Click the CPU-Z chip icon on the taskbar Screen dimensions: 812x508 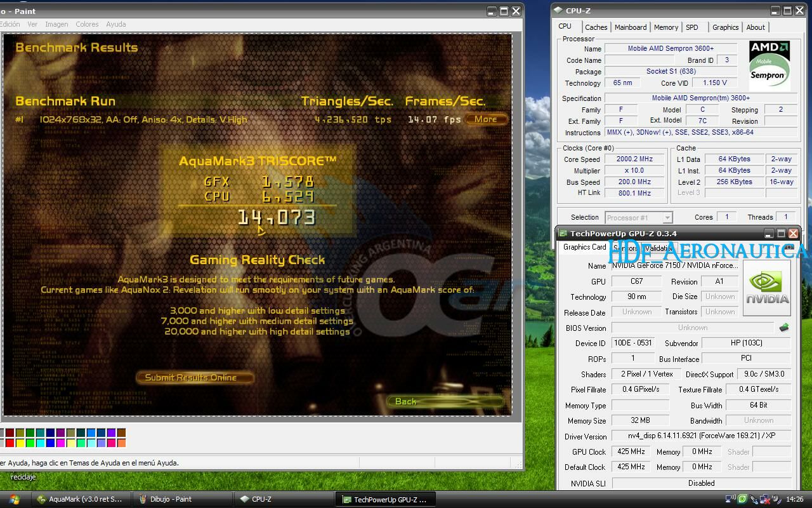pyautogui.click(x=244, y=499)
